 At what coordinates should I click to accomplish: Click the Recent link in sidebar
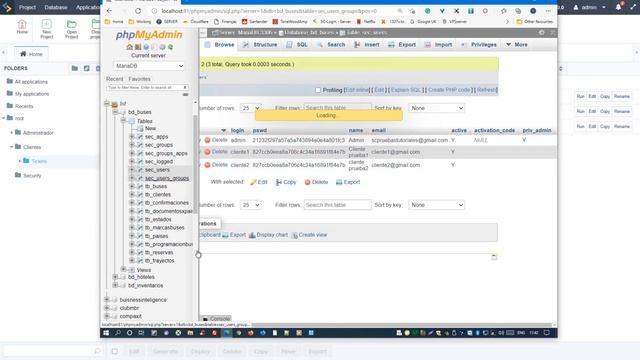pyautogui.click(x=115, y=79)
